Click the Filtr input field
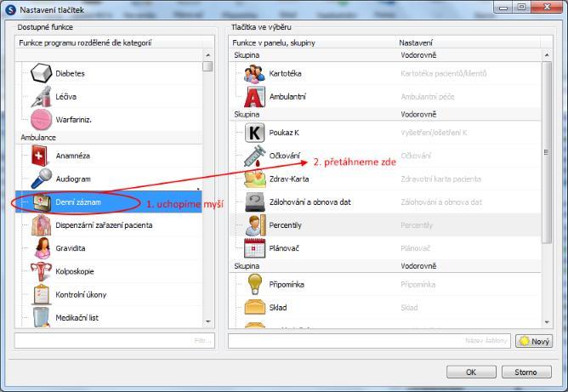Viewport: 568px width, 392px height. (x=115, y=340)
